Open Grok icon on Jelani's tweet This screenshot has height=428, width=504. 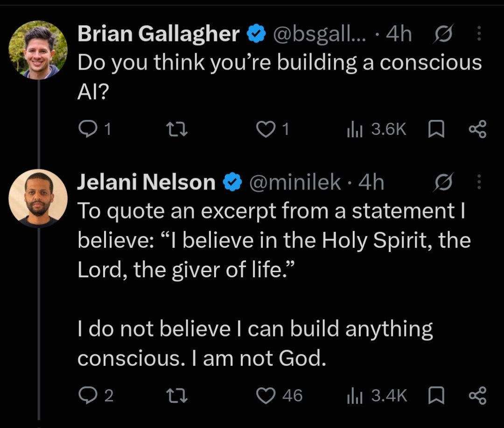tap(443, 182)
